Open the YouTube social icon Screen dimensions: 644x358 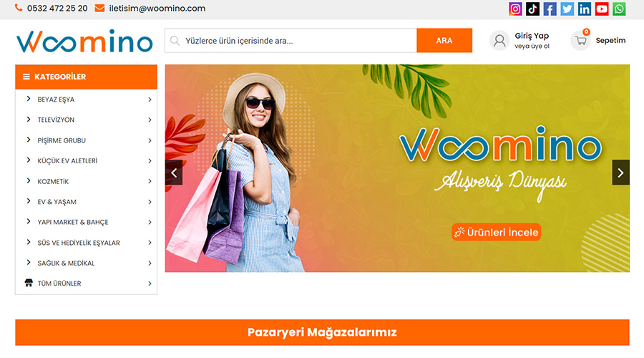point(602,9)
